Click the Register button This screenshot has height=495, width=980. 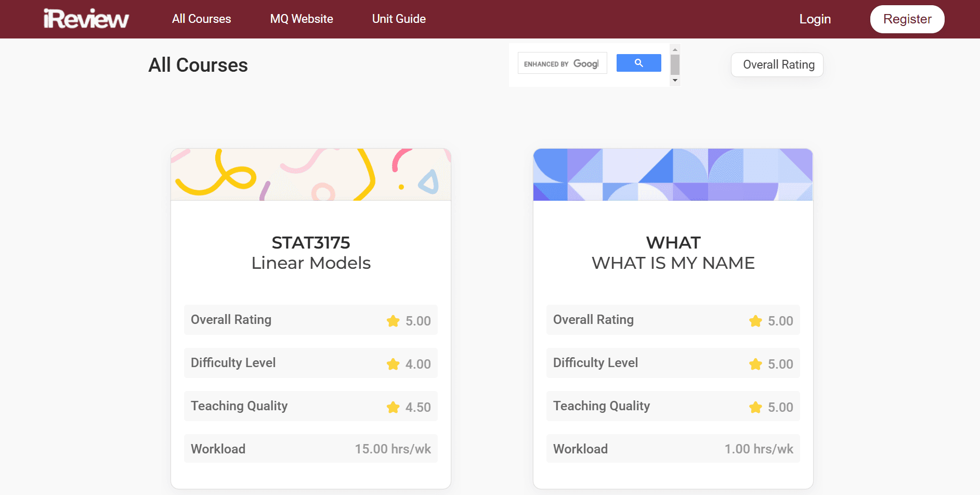tap(907, 19)
